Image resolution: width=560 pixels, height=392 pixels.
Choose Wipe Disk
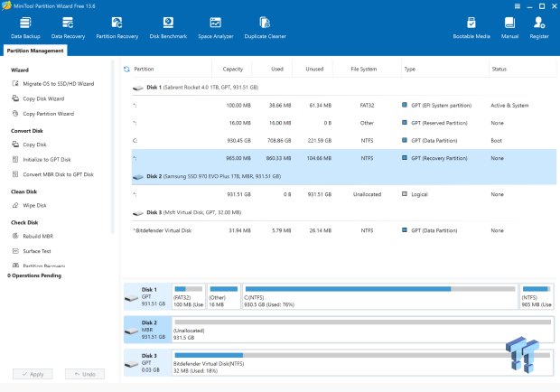pos(29,205)
